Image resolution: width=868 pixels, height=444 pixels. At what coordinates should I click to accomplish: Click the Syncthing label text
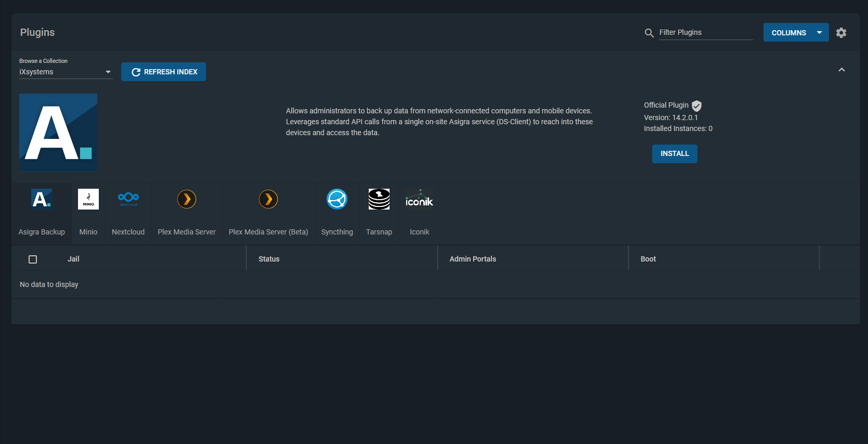337,232
